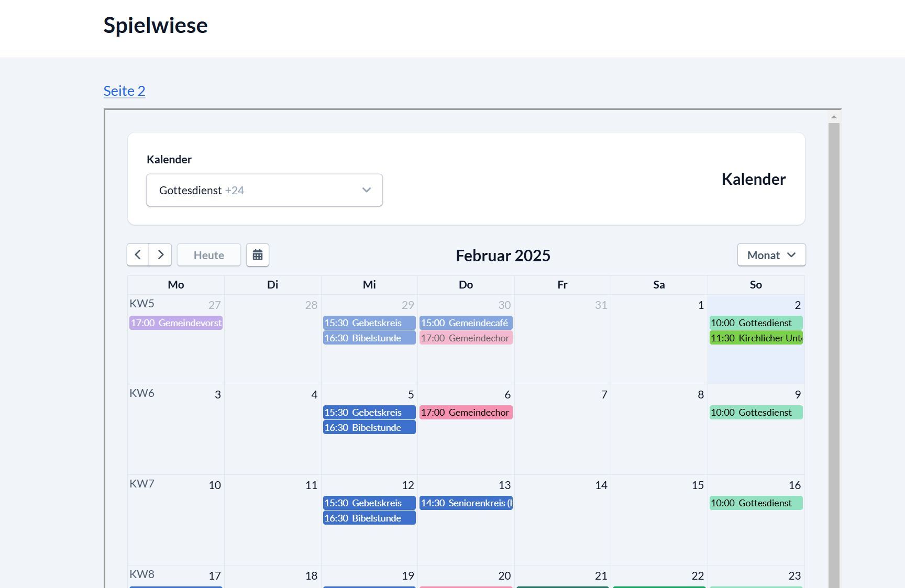
Task: Click the Mo weekday column header
Action: (176, 285)
